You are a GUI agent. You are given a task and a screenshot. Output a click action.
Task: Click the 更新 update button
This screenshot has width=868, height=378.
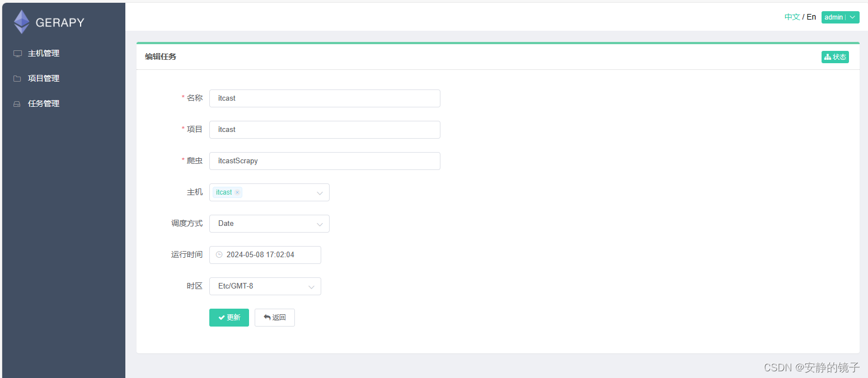click(x=229, y=318)
